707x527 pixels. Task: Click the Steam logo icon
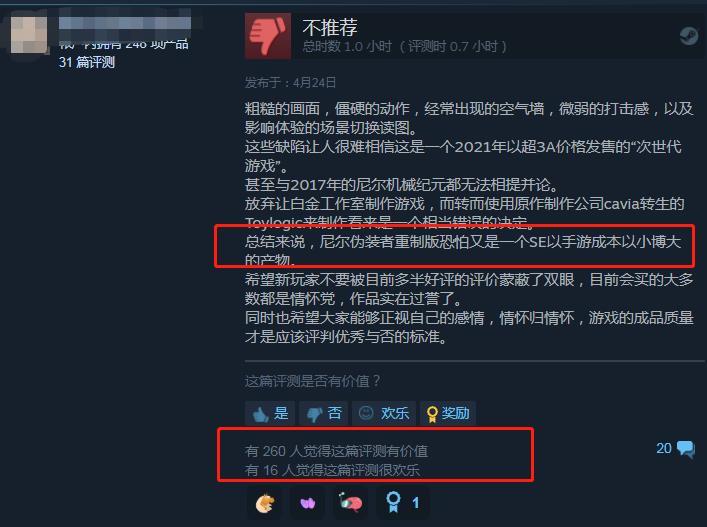pyautogui.click(x=689, y=36)
